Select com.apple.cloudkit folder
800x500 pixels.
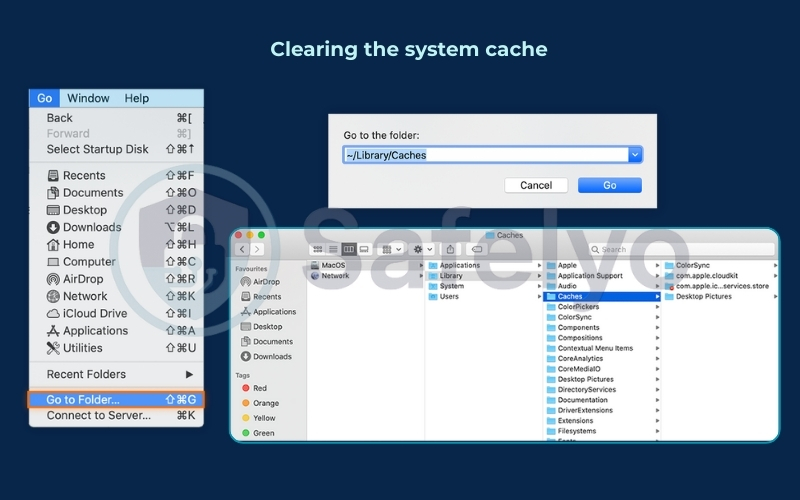pos(720,276)
